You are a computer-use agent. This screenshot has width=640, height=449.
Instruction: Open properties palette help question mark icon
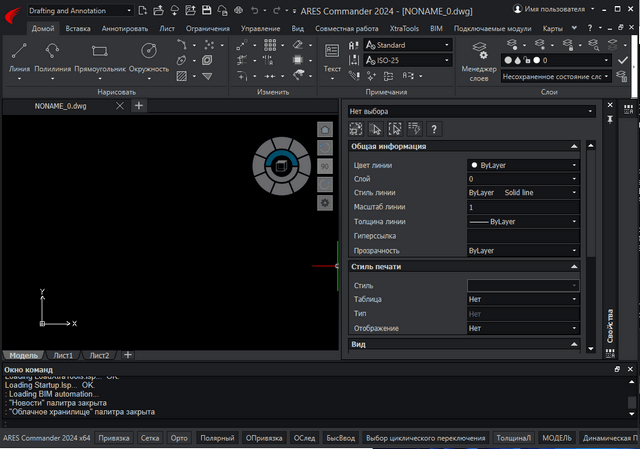point(434,129)
